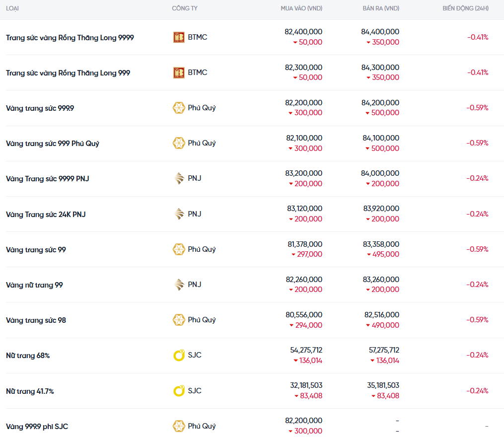Select SJC logo in Nữ trang 41.7% row
The width and height of the screenshot is (504, 439).
(x=179, y=391)
